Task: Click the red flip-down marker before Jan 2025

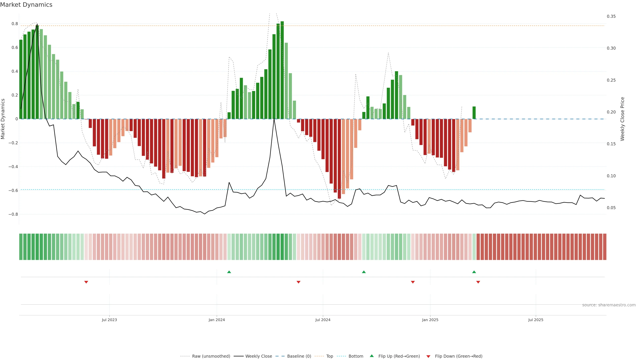Action: 413,282
